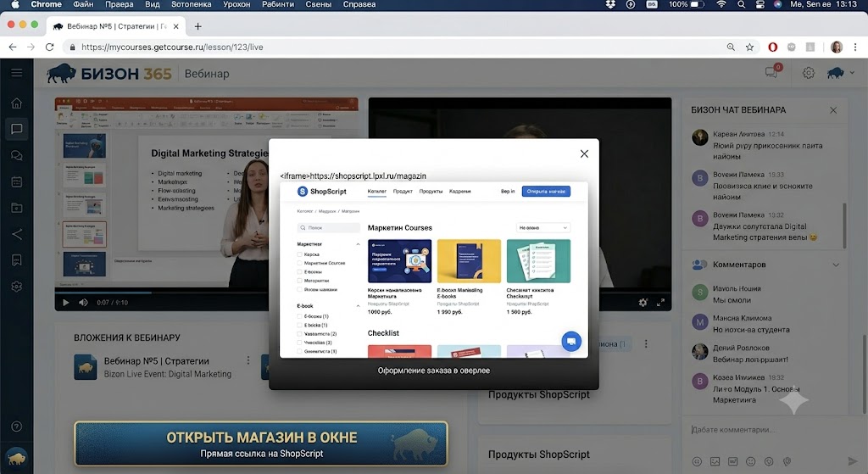Reload the page in Chrome
The image size is (868, 474).
point(49,47)
